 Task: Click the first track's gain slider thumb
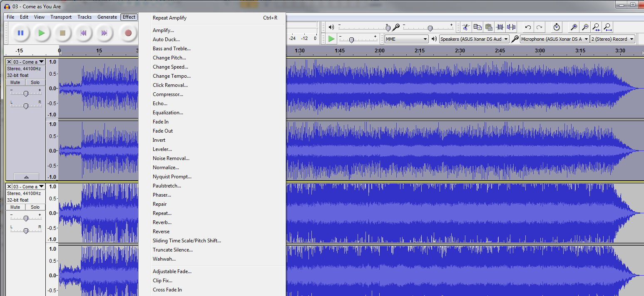[26, 94]
